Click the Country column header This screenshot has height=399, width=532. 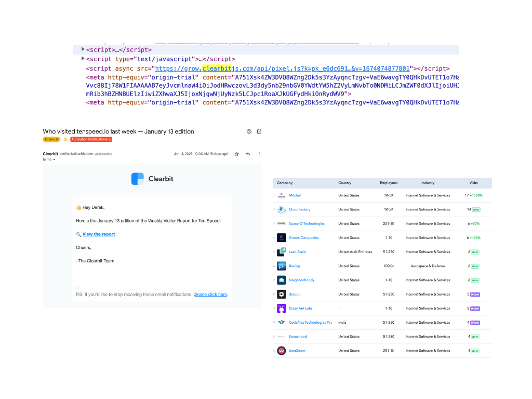[x=345, y=183]
